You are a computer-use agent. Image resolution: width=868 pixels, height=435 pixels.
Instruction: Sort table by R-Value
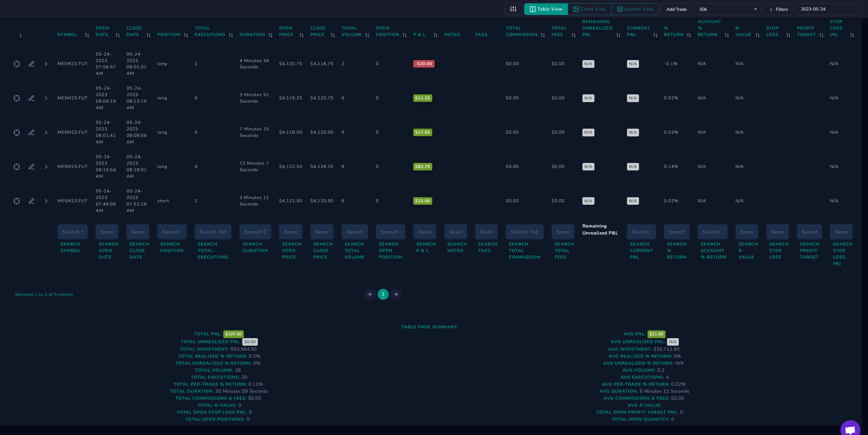[757, 35]
